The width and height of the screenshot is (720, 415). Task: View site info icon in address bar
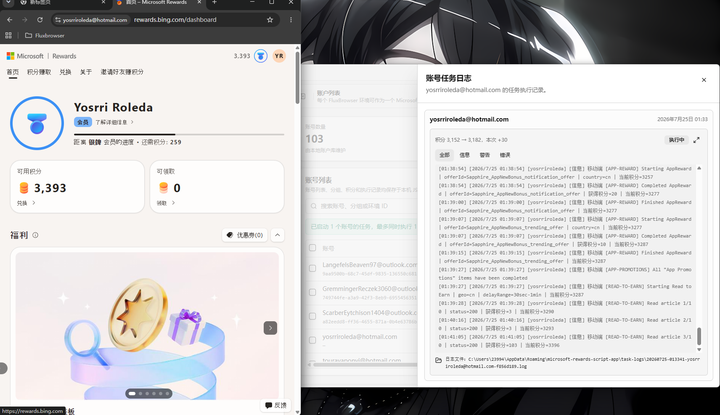[x=58, y=20]
